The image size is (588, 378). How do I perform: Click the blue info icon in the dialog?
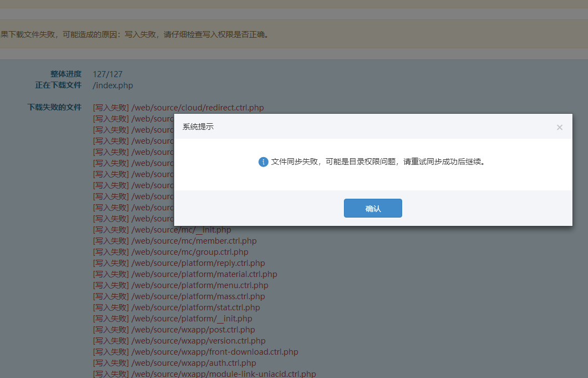[x=263, y=162]
